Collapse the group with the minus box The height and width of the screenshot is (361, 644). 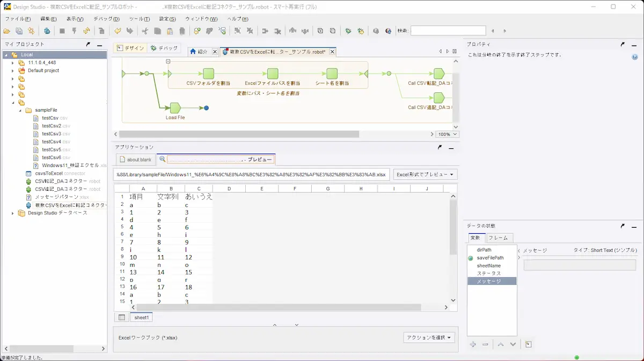tap(168, 61)
